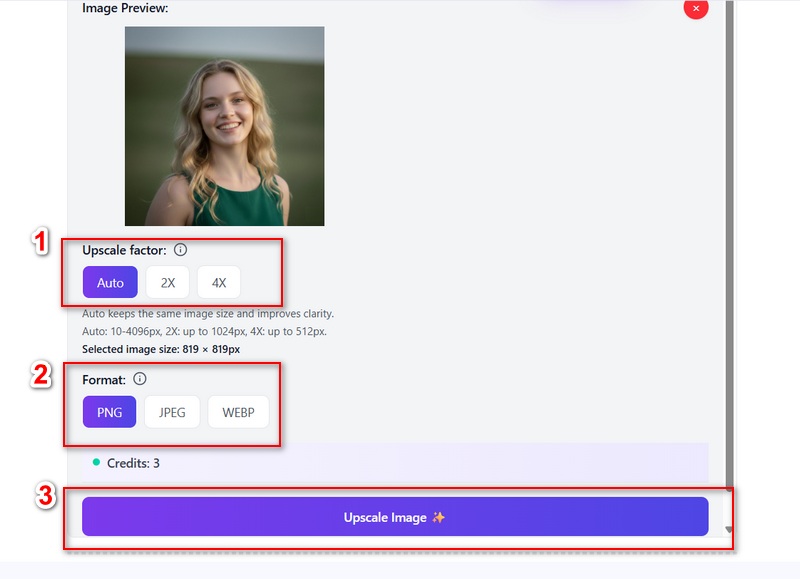This screenshot has width=800, height=579.
Task: Click the 'Credits: 3' text
Action: click(133, 463)
